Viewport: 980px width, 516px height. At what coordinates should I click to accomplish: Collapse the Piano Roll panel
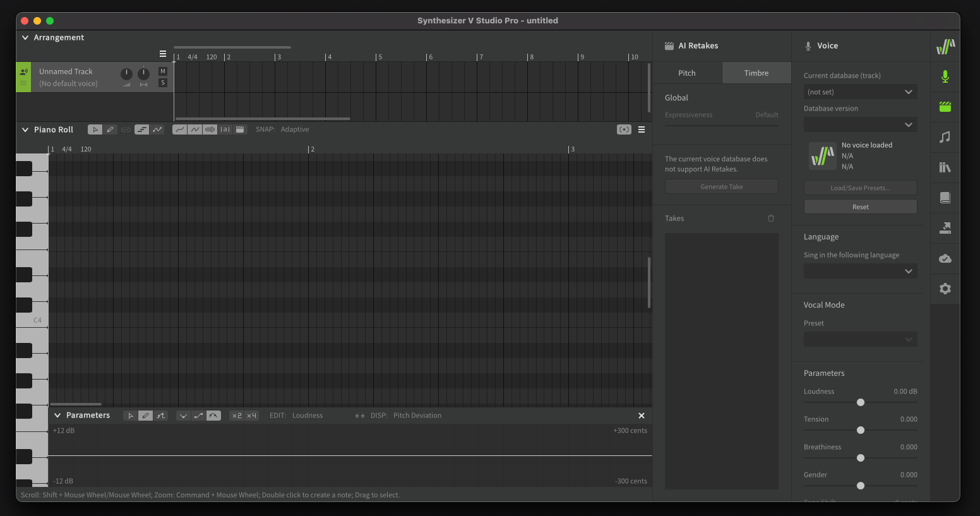pyautogui.click(x=25, y=129)
